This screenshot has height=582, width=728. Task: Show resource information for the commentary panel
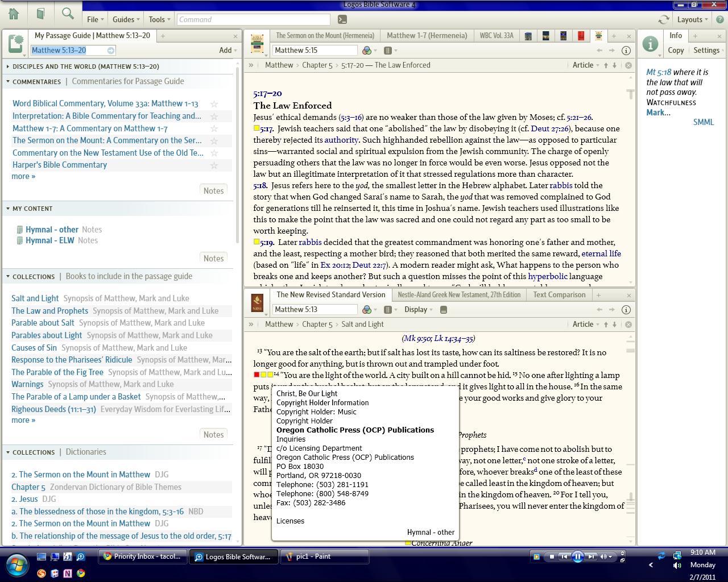point(626,50)
